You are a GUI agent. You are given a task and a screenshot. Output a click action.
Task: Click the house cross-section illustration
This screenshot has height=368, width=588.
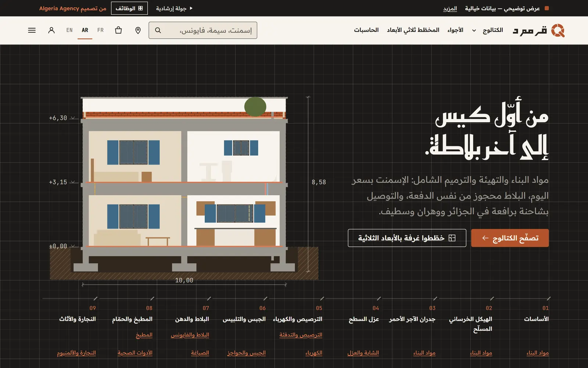pyautogui.click(x=184, y=188)
